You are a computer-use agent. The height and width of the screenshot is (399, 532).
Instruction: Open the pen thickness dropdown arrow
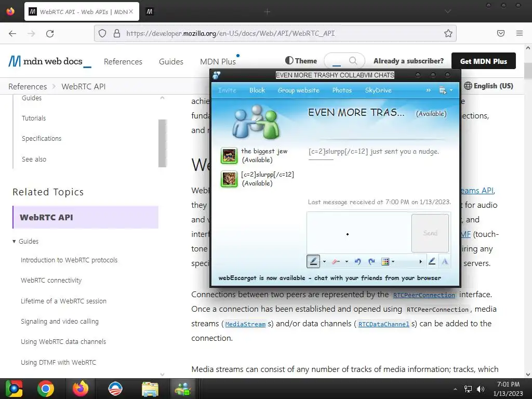point(324,262)
